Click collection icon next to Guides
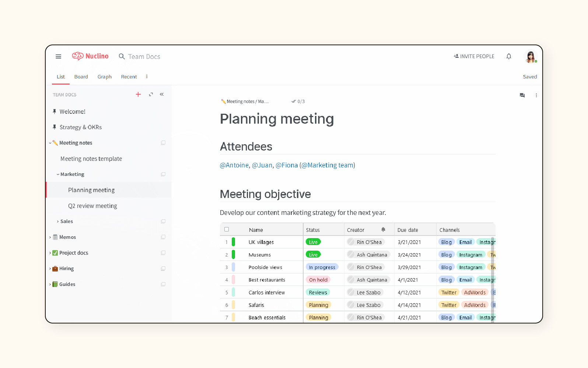This screenshot has width=588, height=368. click(x=163, y=284)
